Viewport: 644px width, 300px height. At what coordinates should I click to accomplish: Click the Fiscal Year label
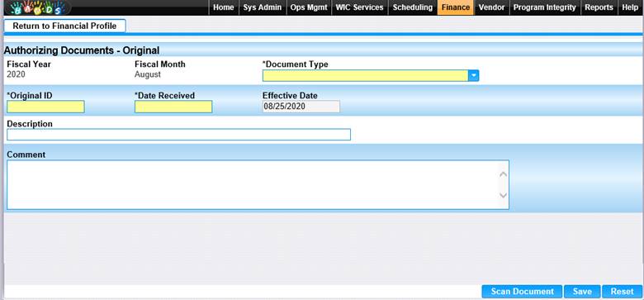[29, 64]
